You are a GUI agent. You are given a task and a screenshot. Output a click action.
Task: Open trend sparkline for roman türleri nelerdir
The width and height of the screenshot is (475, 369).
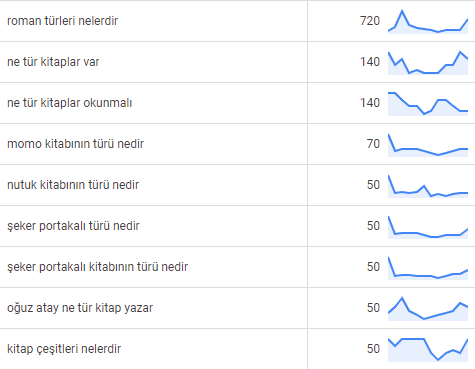(428, 22)
